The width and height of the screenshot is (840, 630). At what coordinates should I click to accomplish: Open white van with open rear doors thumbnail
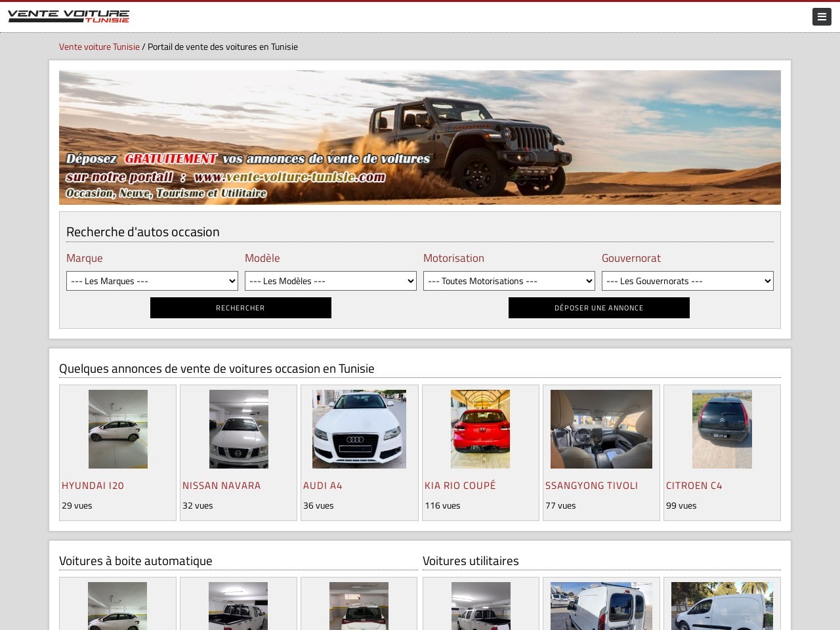point(601,606)
